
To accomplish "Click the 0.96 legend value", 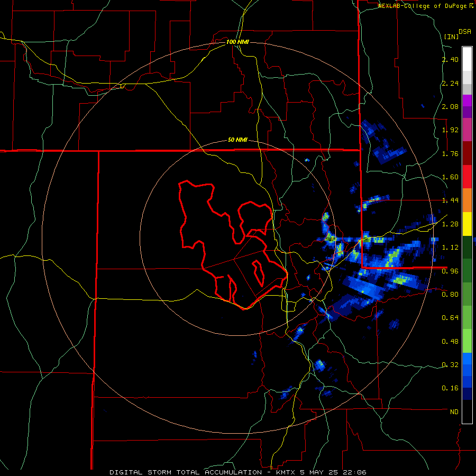I will (450, 271).
